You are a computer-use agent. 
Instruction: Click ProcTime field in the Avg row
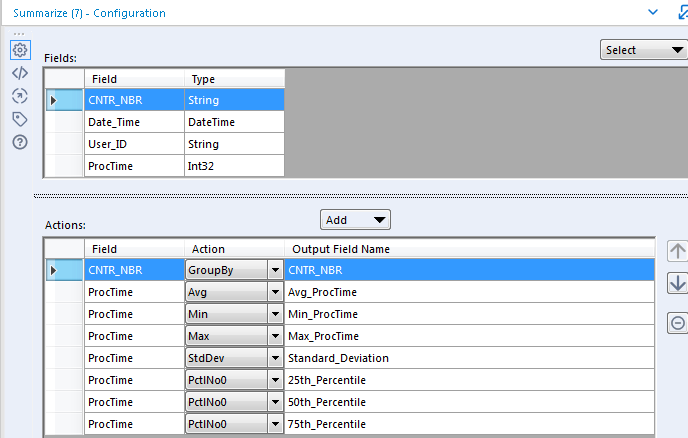(134, 292)
